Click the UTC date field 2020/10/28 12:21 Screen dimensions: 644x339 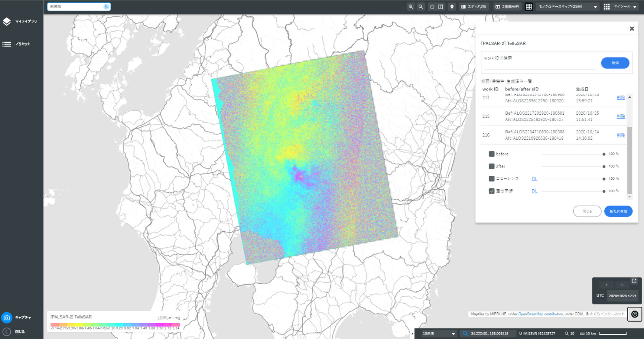click(622, 296)
